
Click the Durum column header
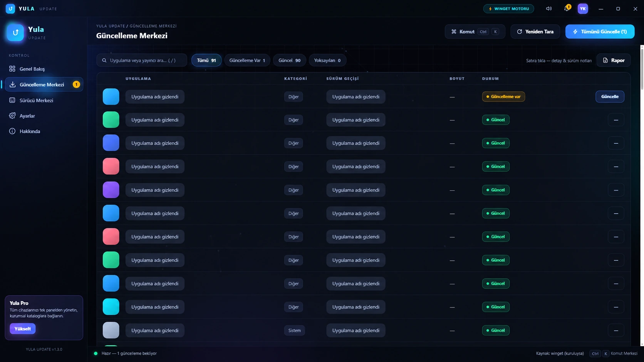(490, 78)
